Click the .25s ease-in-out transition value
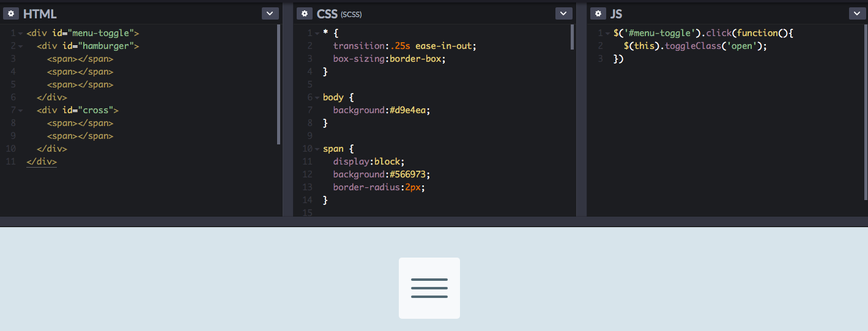This screenshot has width=868, height=331. pyautogui.click(x=431, y=46)
